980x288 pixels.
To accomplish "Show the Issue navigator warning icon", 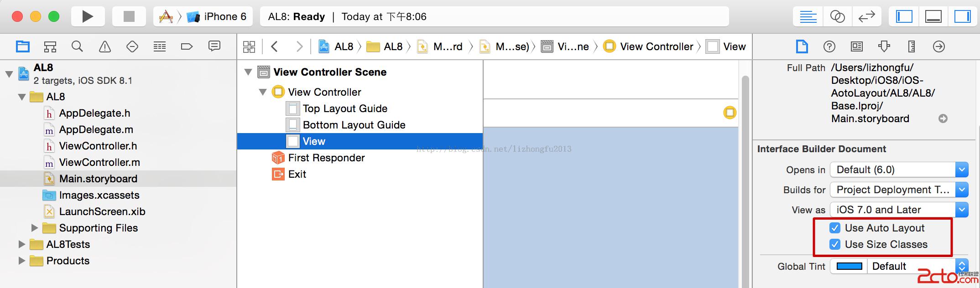I will coord(105,46).
